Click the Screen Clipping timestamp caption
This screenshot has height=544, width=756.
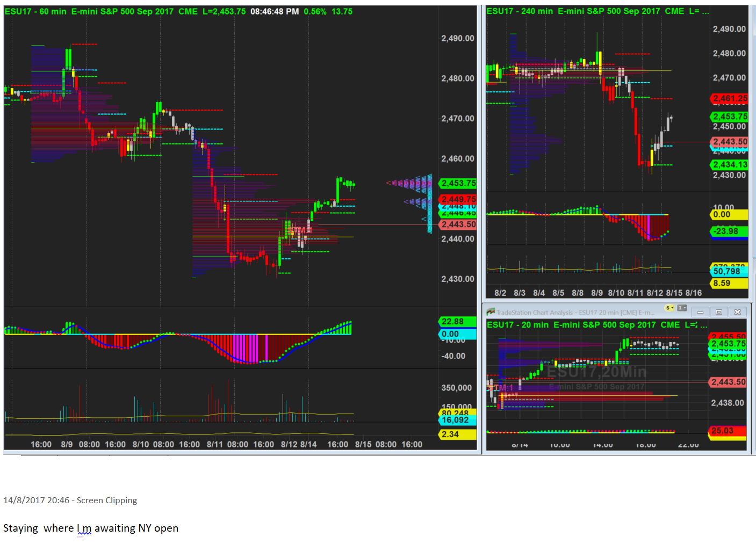(70, 501)
